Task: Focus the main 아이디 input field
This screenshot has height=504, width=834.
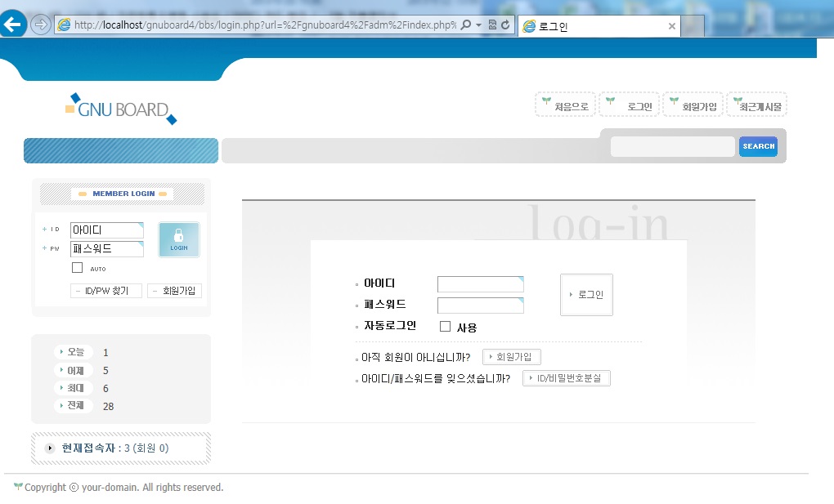Action: click(x=480, y=284)
